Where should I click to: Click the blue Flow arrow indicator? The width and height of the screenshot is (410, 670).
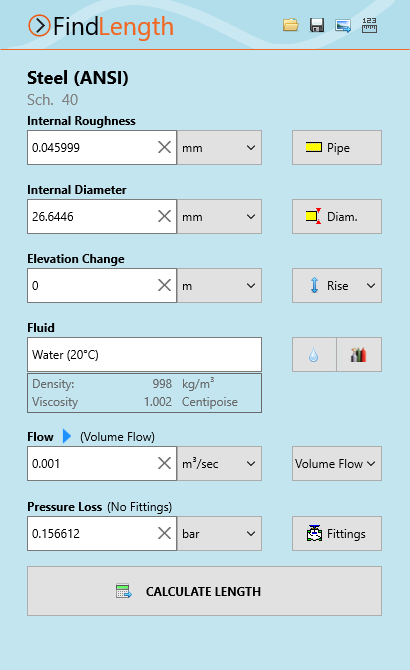click(67, 436)
